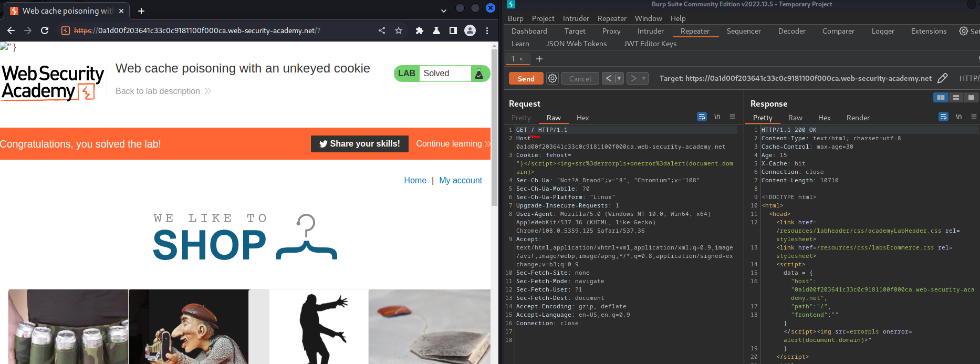Close Repeater tab 1
The height and width of the screenshot is (364, 980).
[x=521, y=59]
